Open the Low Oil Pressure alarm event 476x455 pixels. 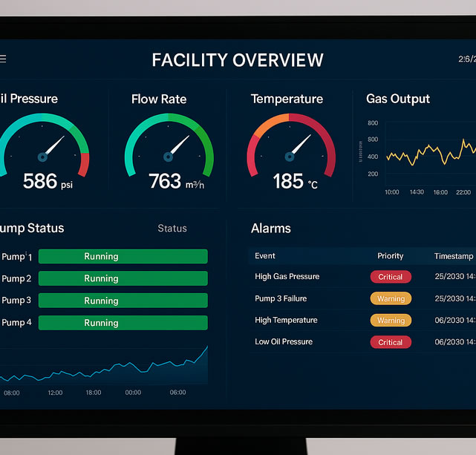(284, 342)
